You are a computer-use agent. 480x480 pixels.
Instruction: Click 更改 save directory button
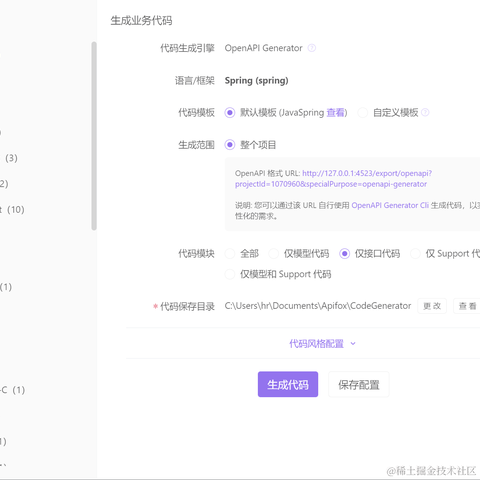point(432,306)
